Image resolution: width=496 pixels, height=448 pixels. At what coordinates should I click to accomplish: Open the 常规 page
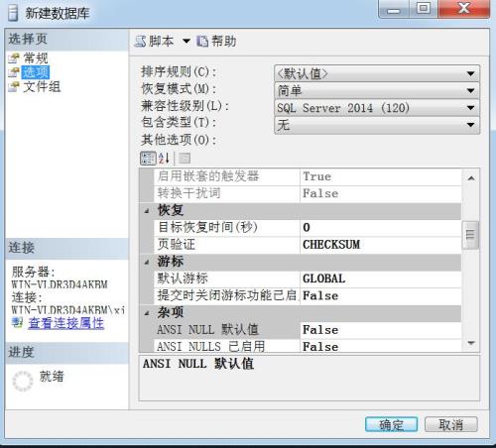tap(36, 58)
